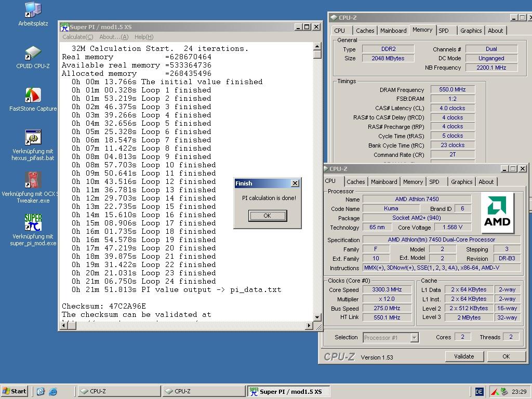Click the CAS# Latency value 4.0 clocks

click(453, 108)
